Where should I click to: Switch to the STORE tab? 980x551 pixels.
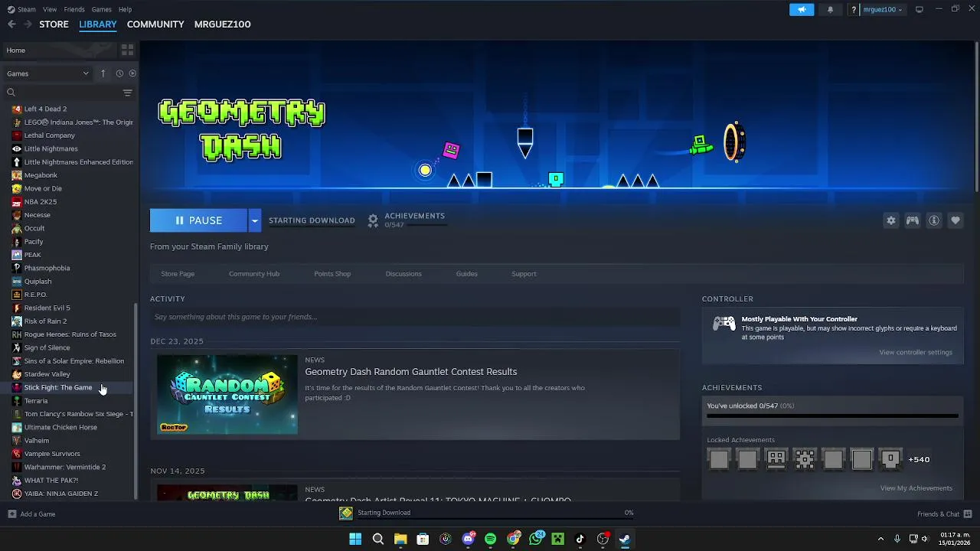54,24
